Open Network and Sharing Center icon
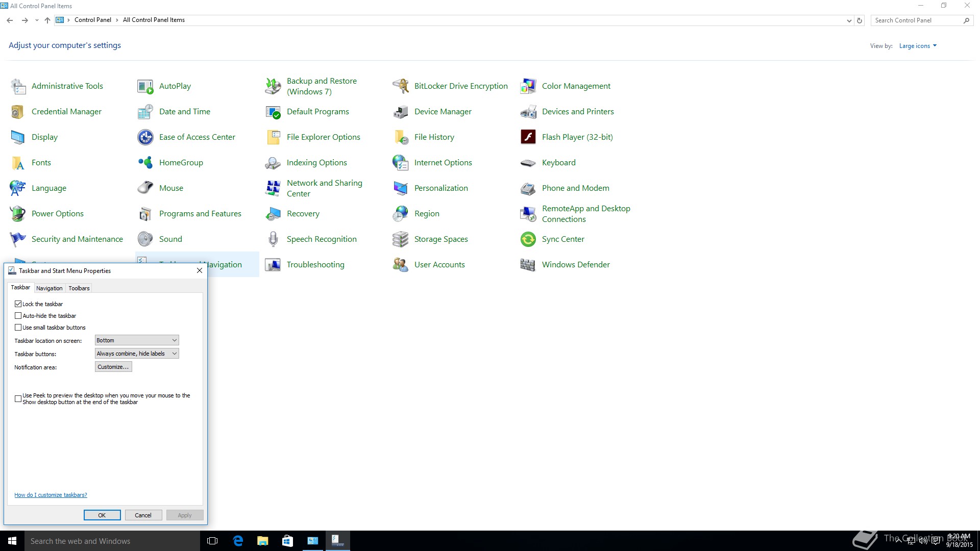 273,188
